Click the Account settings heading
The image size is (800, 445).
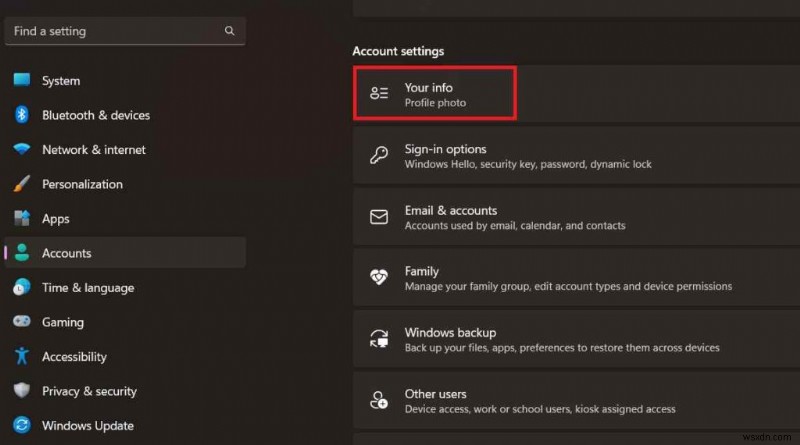pyautogui.click(x=398, y=51)
